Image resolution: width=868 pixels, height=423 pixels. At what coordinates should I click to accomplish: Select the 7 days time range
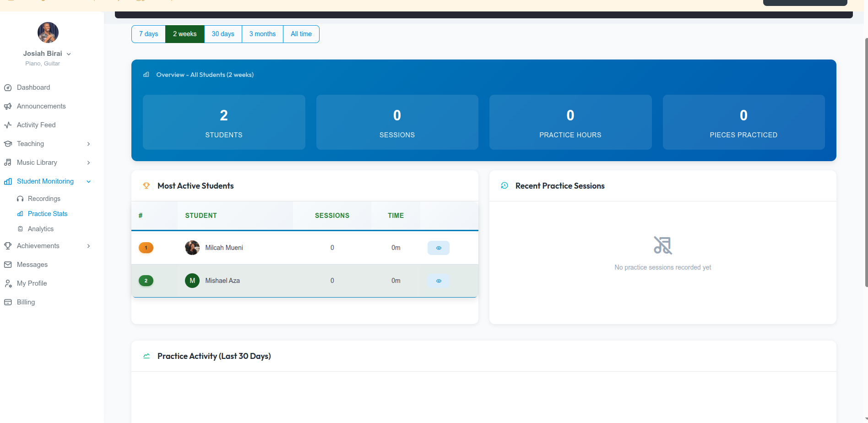[148, 34]
